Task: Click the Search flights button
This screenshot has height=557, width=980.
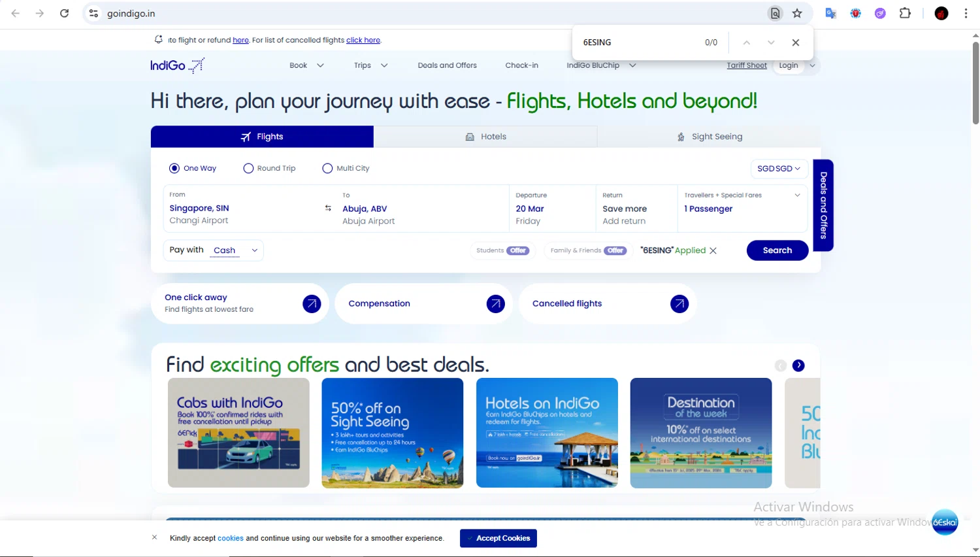Action: click(777, 250)
